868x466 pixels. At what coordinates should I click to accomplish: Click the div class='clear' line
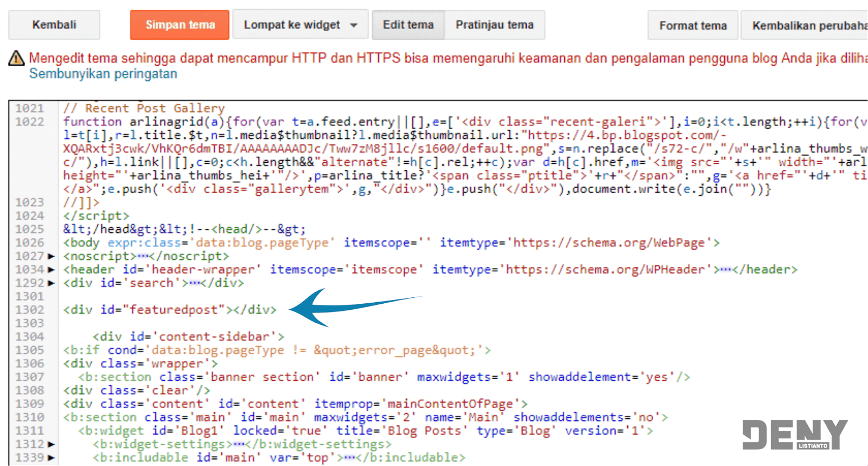point(137,391)
